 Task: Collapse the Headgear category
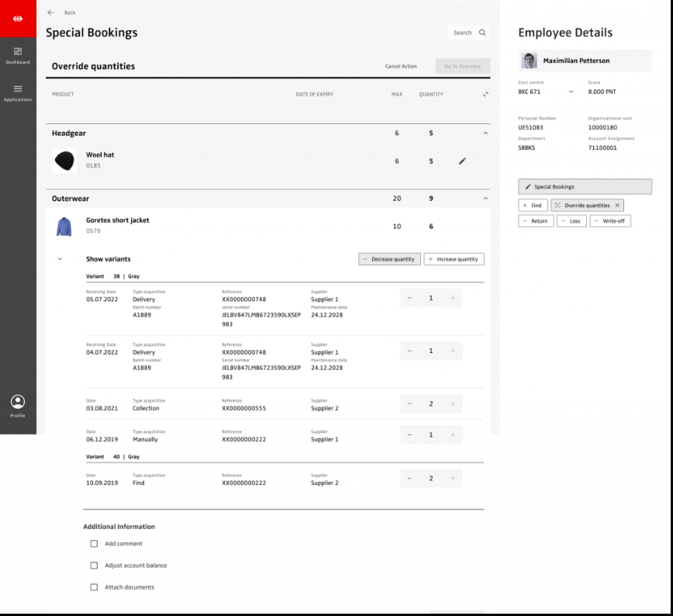[x=485, y=133]
